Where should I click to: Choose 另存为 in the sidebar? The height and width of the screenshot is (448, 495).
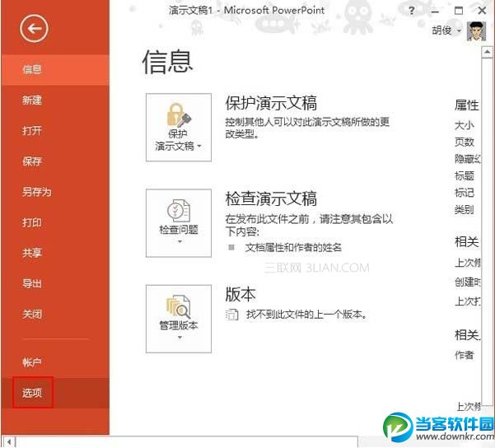tap(55, 192)
